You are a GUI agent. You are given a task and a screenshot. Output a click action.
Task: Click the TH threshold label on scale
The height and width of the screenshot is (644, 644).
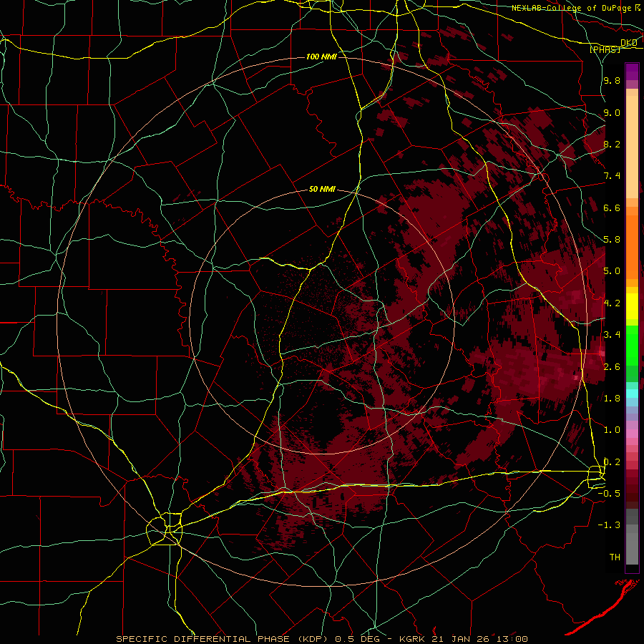615,557
